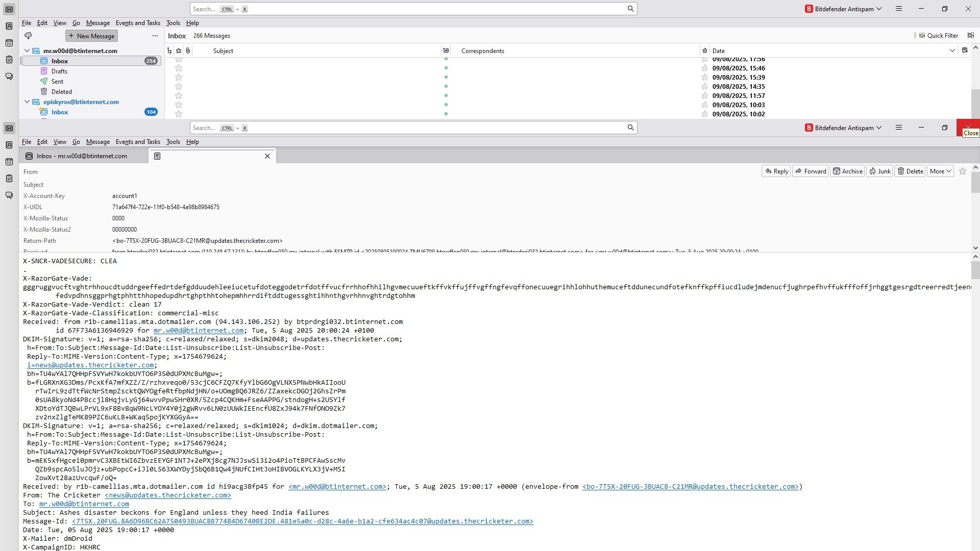Click the attachment column header paperclip

[x=188, y=51]
